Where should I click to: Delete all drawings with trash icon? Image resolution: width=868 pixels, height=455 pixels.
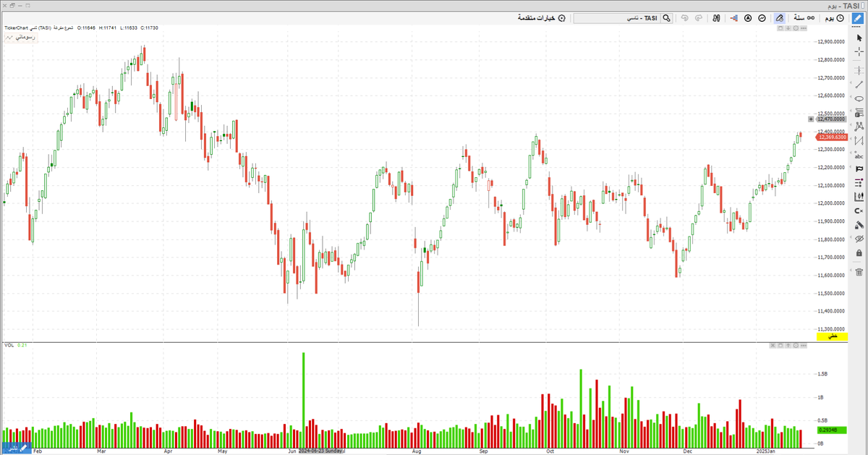(x=859, y=272)
